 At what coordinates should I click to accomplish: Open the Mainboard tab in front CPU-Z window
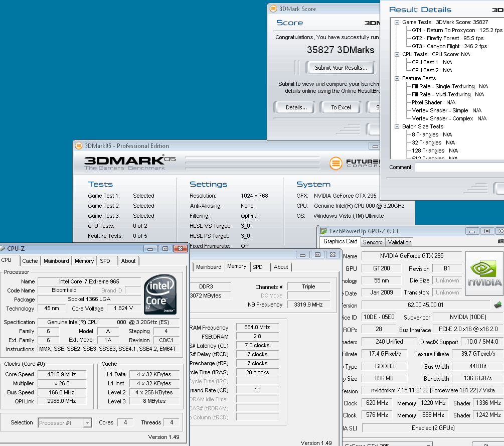56,261
